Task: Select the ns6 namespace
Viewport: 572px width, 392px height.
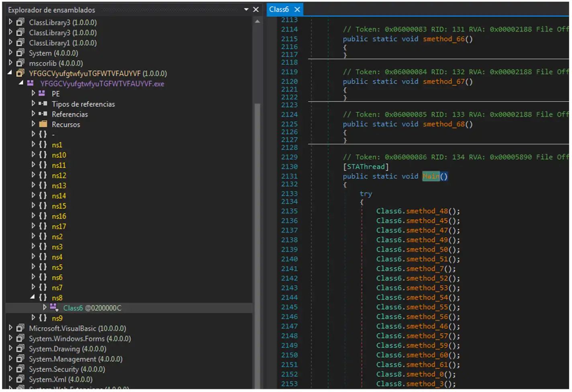Action: (57, 278)
